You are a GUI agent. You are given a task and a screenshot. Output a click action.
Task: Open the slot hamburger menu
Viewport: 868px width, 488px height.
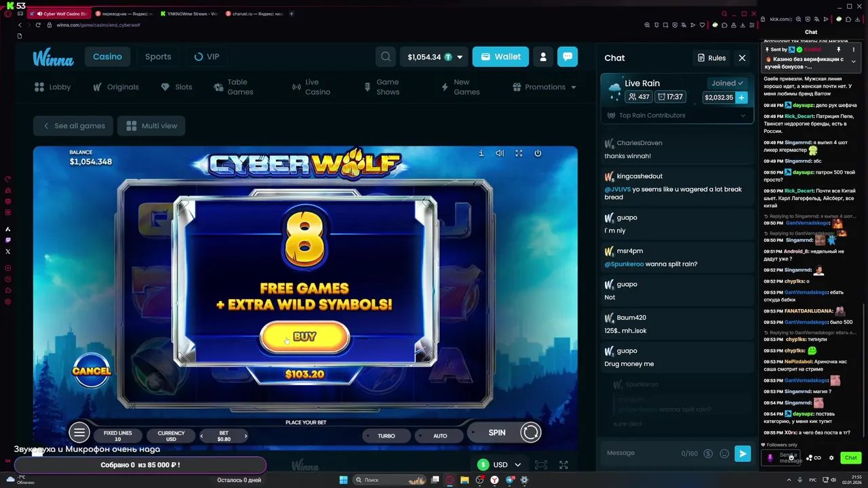[x=79, y=432]
